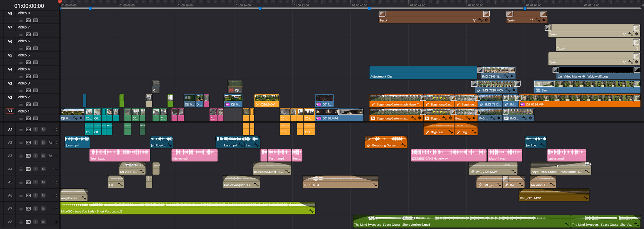Select the blue marker near 01:00:40:00
Viewport: 644px width, 229px height.
coord(370,9)
